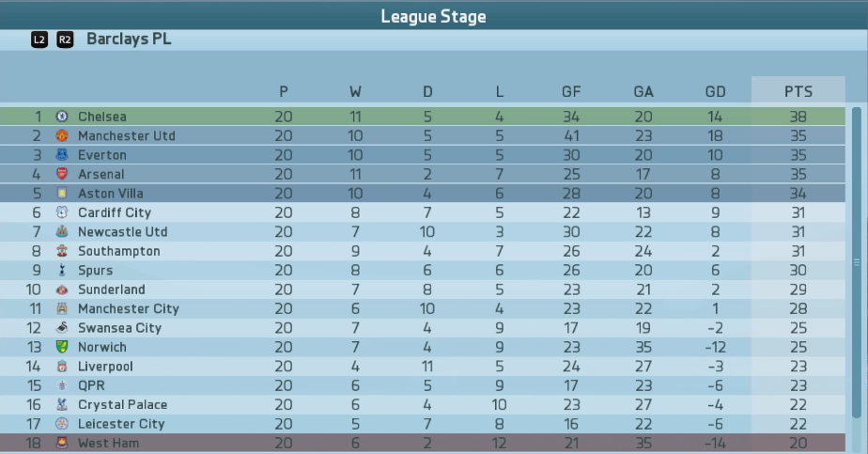Select the Cardiff City table row
This screenshot has height=454, width=868.
(423, 212)
